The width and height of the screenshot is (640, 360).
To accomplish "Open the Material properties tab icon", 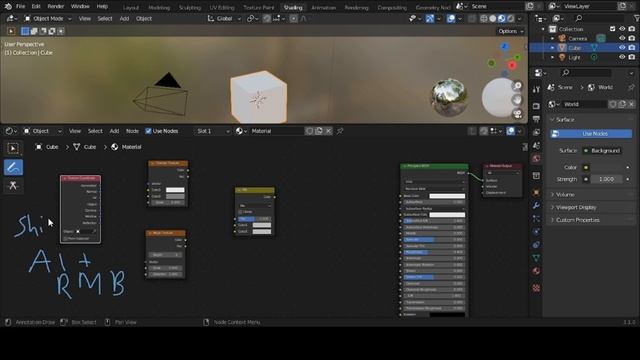I will 536,271.
